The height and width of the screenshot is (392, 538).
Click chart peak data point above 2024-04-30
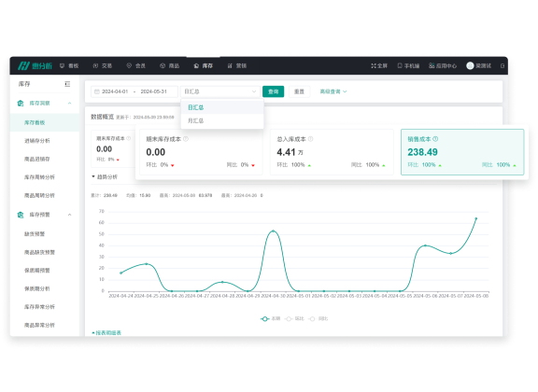(x=273, y=231)
